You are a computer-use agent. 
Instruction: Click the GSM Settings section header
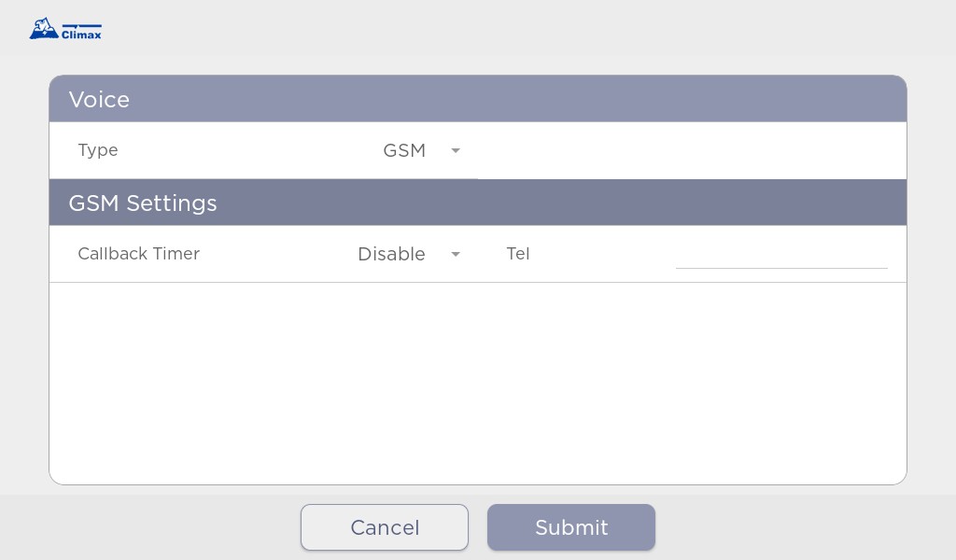click(478, 203)
